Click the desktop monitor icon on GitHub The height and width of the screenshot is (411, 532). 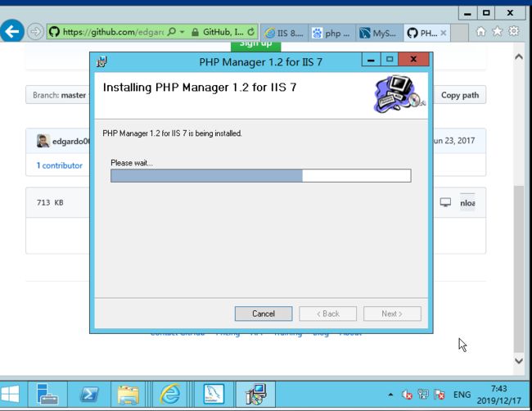pos(445,202)
